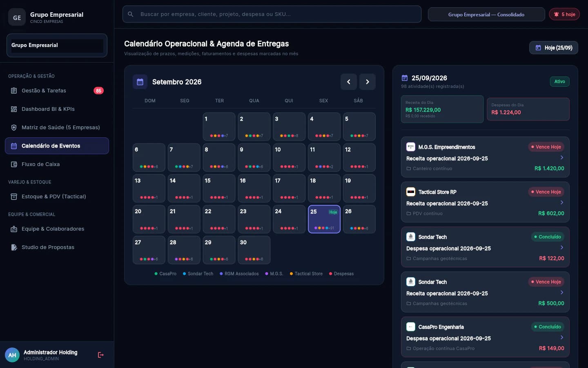Click the Despesas do Dia R$ 1.224,00 card
Viewport: 588px width, 368px height.
(528, 109)
